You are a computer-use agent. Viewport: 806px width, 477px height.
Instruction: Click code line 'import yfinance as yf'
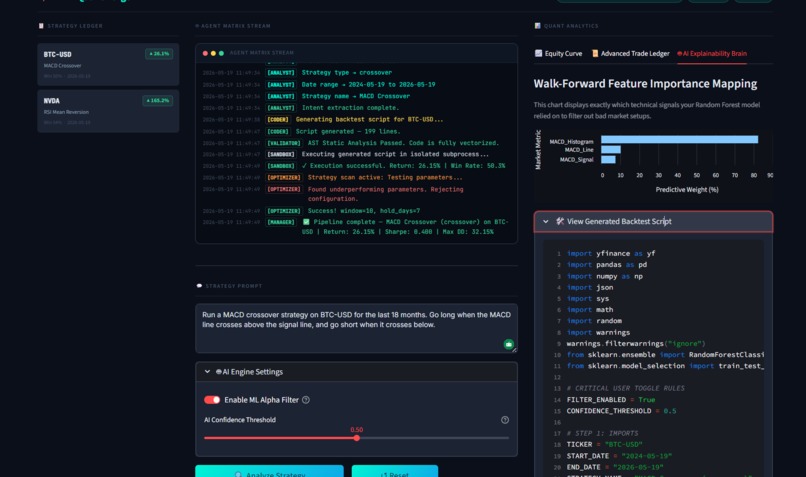(611, 253)
